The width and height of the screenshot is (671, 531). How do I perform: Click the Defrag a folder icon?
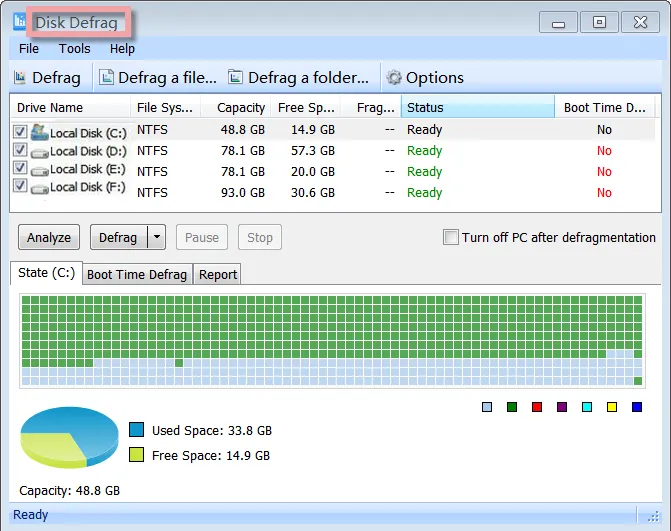coord(235,77)
